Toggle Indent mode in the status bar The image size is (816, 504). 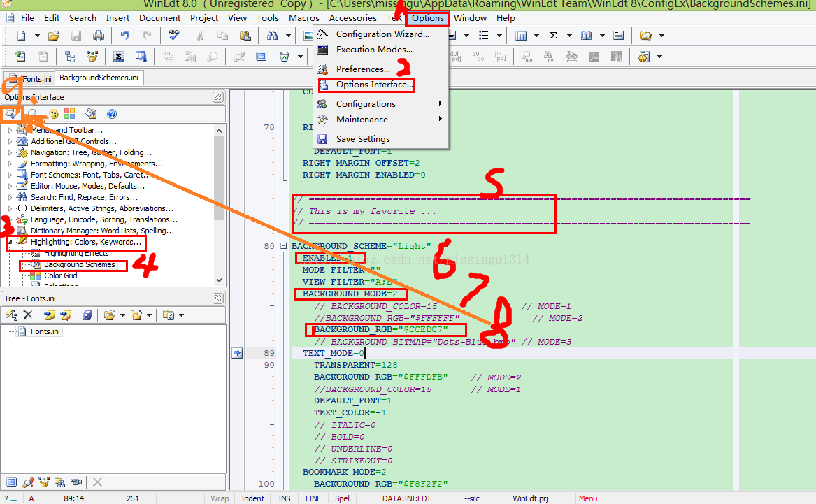252,498
